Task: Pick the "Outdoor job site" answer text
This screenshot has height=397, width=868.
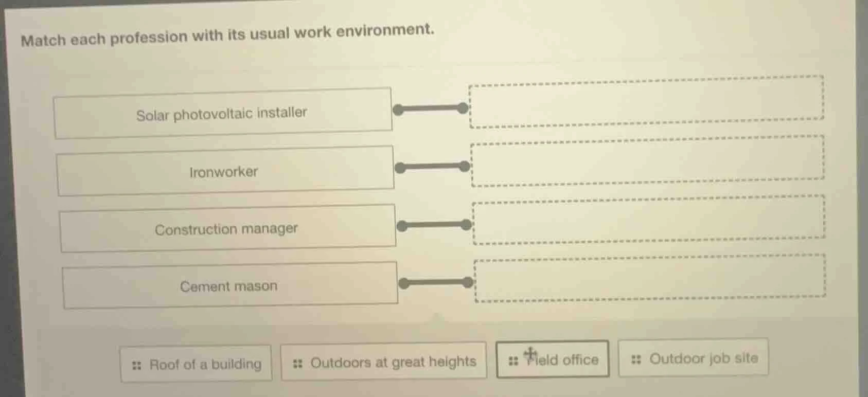Action: pyautogui.click(x=703, y=358)
